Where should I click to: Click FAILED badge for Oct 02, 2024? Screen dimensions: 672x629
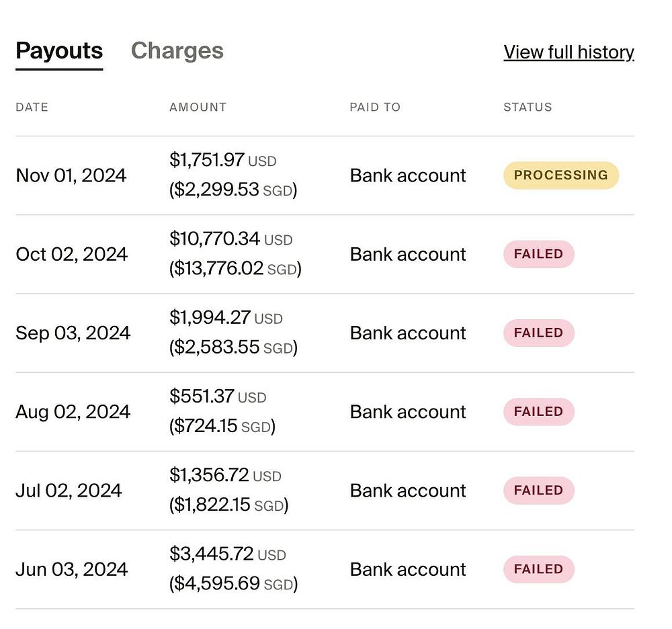point(538,254)
